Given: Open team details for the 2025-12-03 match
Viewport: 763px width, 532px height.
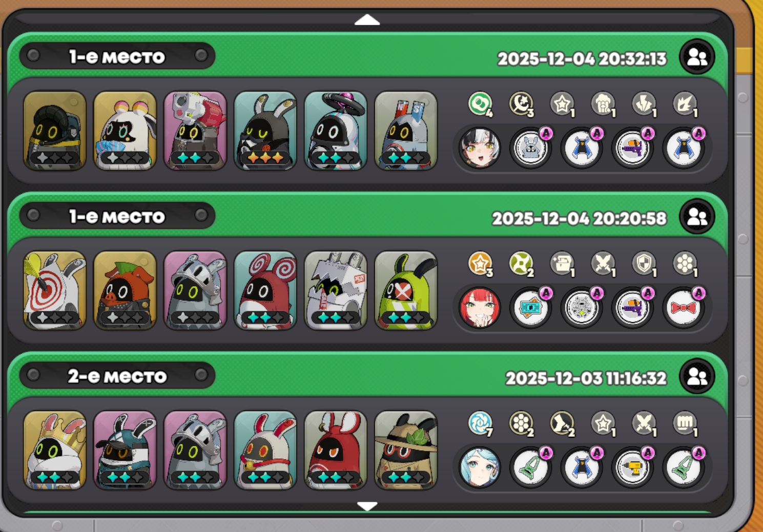Looking at the screenshot, I should click(x=697, y=377).
